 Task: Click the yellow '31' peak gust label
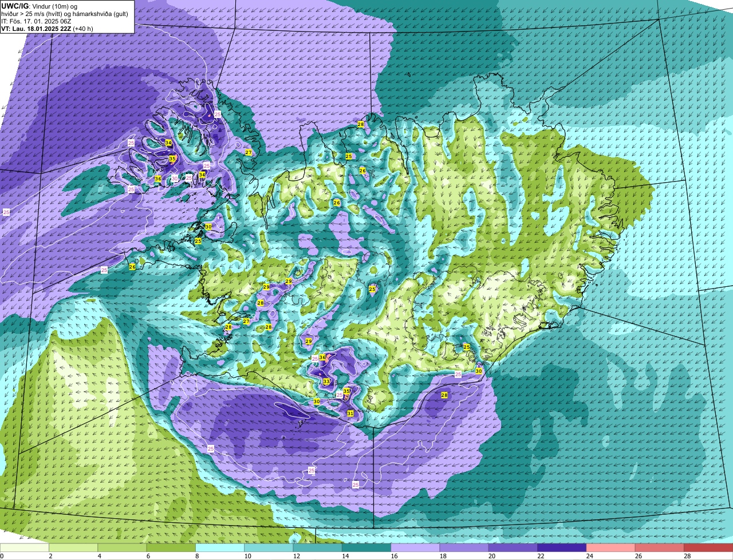pyautogui.click(x=350, y=413)
